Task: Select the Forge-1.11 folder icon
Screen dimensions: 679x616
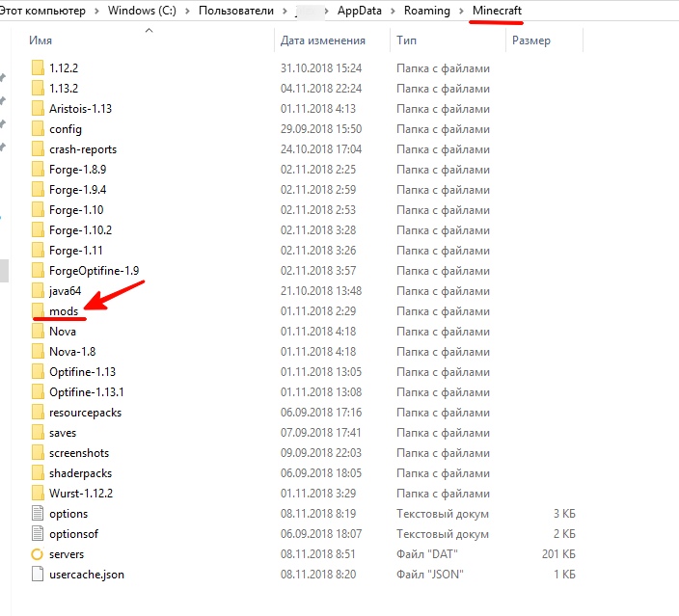Action: click(38, 251)
